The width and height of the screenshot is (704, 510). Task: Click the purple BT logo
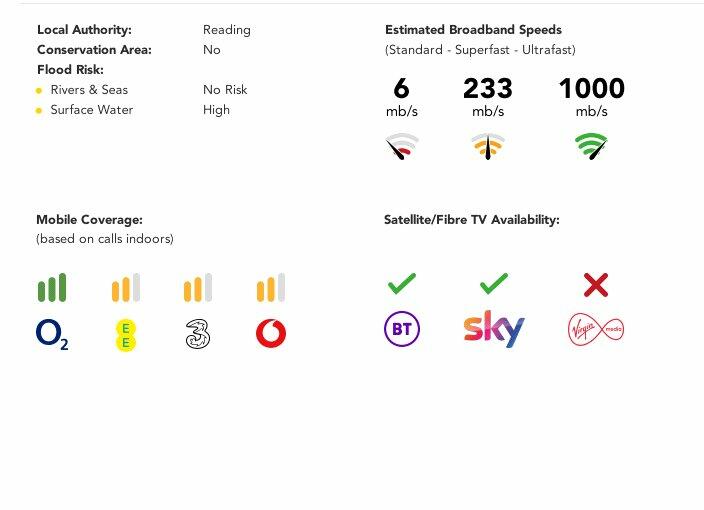(402, 329)
